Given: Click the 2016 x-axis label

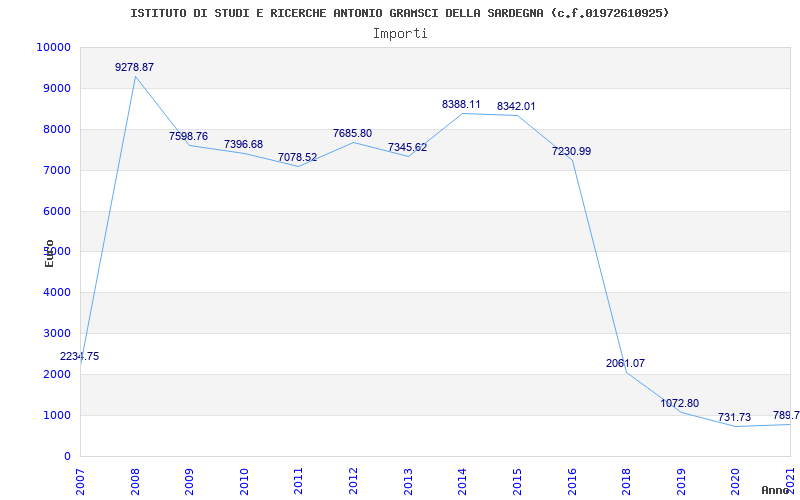Looking at the screenshot, I should [x=571, y=481].
